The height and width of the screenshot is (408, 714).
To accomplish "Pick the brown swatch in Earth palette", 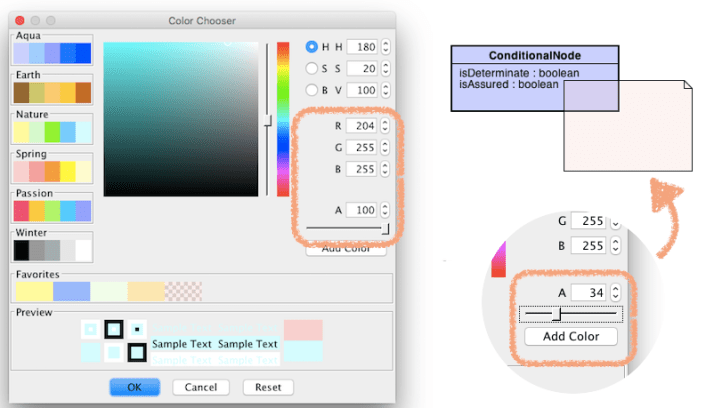I will (x=21, y=93).
